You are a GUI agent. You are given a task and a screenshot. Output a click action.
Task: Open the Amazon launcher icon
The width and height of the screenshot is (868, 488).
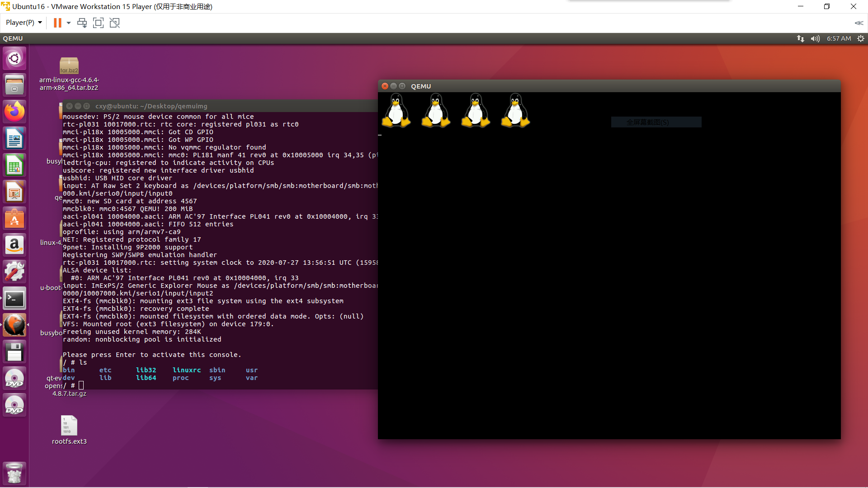click(14, 245)
